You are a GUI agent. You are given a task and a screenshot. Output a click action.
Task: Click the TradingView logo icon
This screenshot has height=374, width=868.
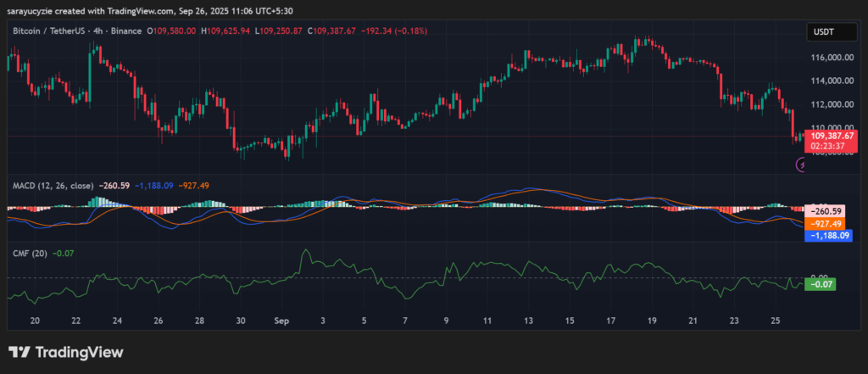point(19,352)
